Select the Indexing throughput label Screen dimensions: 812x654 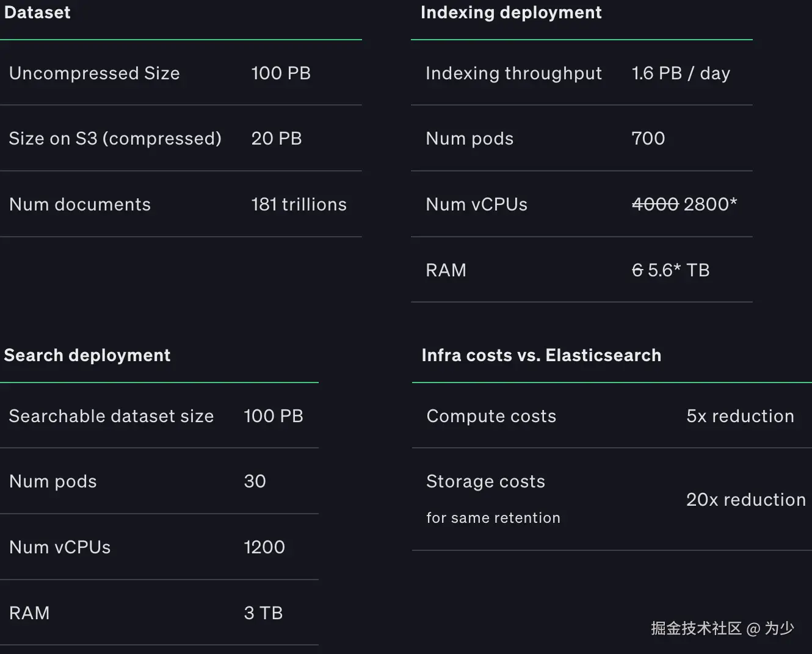point(513,73)
